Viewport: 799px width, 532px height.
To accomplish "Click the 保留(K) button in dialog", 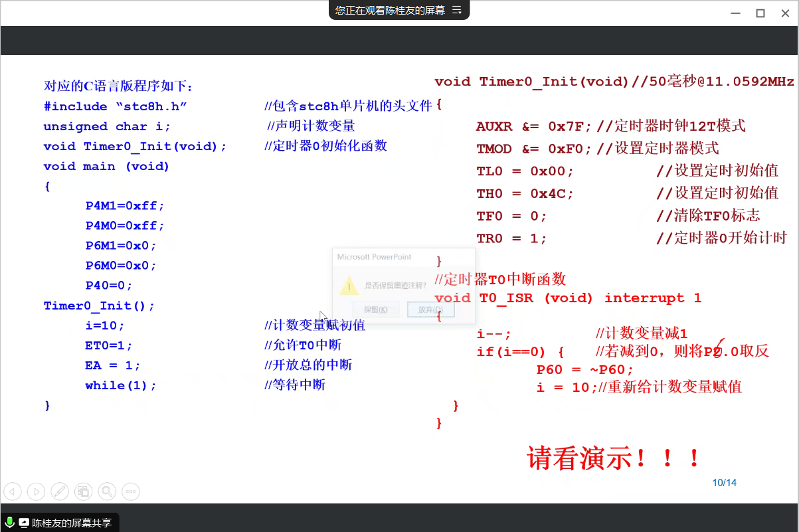I will click(x=375, y=310).
